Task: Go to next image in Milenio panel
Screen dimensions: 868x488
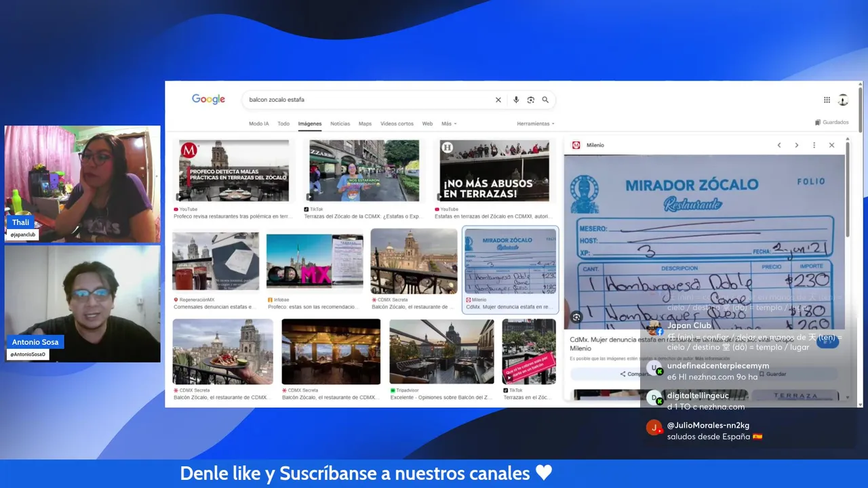Action: tap(797, 145)
